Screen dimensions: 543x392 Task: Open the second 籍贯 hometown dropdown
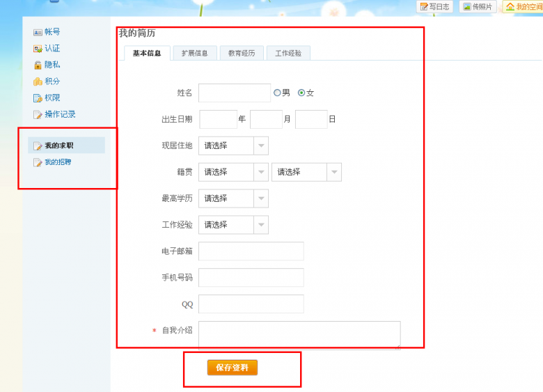click(x=334, y=172)
